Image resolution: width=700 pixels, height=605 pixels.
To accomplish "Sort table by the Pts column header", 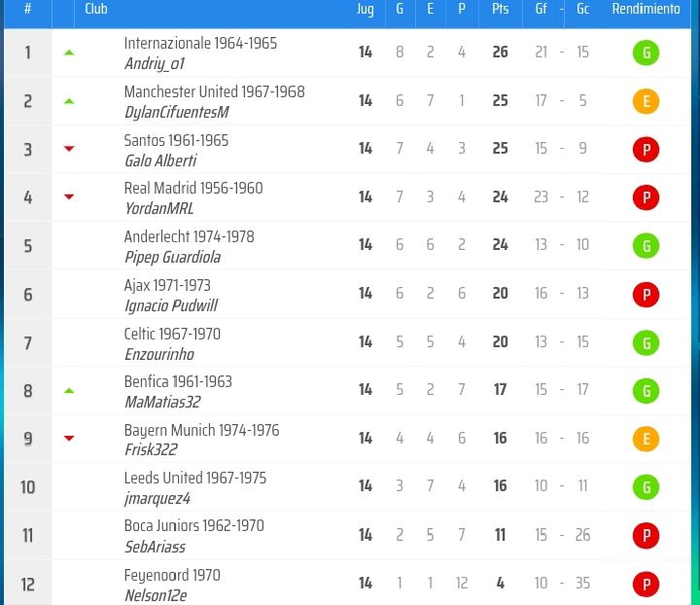I will tap(500, 9).
